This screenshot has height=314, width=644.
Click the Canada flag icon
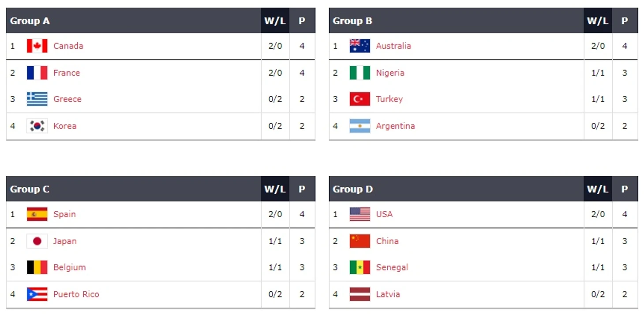[37, 46]
